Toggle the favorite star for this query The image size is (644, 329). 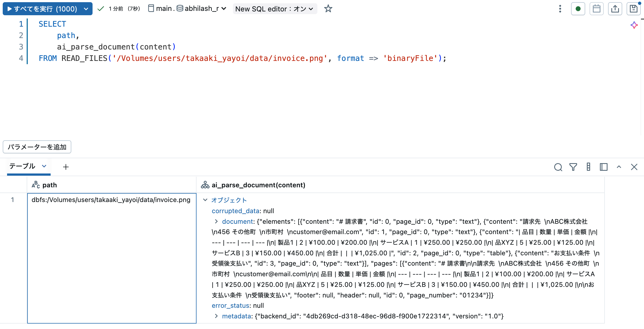(x=328, y=8)
